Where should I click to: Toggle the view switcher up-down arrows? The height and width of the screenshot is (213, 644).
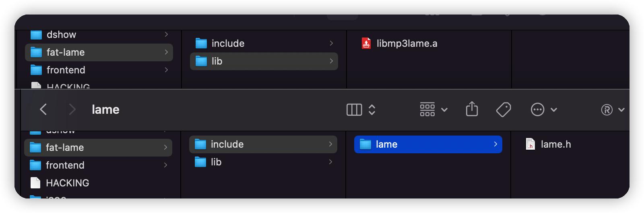pos(372,110)
